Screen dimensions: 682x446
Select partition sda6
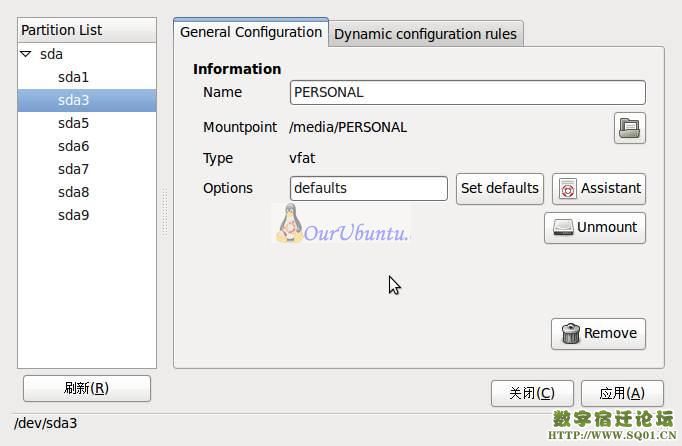73,146
